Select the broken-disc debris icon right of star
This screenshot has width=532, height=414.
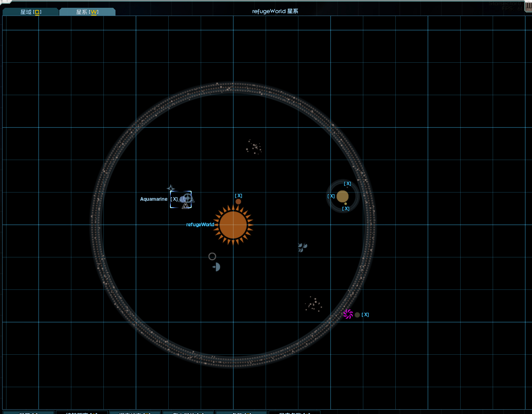(302, 247)
